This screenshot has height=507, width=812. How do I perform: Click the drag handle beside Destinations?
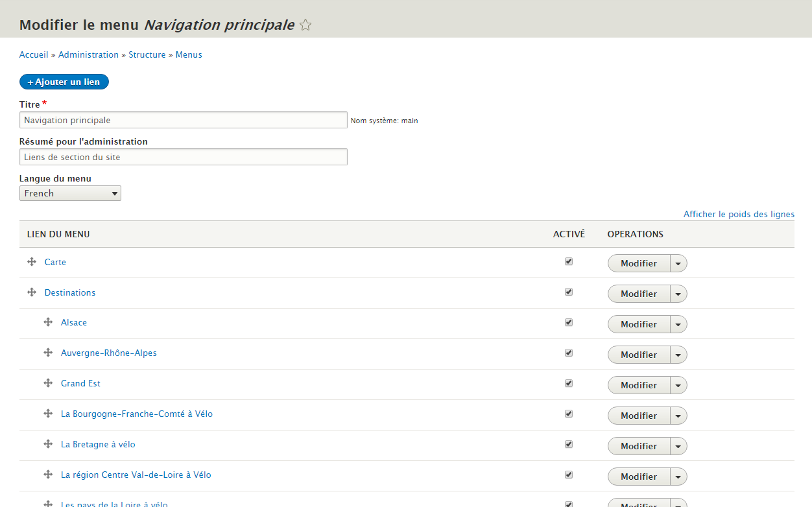pos(31,292)
